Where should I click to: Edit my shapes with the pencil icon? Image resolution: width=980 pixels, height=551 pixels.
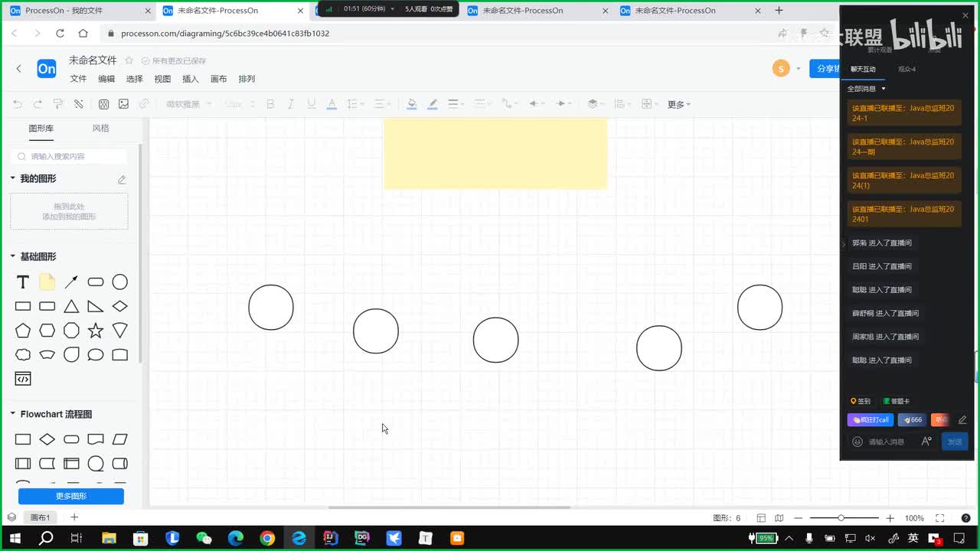[x=122, y=179]
